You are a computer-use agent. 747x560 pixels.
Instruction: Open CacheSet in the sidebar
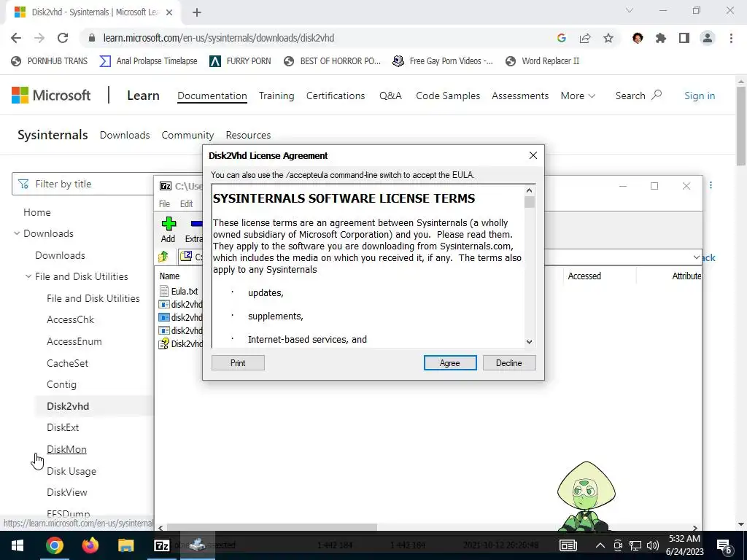[68, 363]
